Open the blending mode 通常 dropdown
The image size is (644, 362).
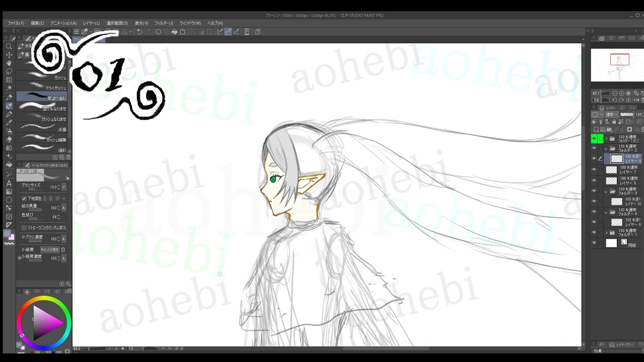pyautogui.click(x=611, y=115)
